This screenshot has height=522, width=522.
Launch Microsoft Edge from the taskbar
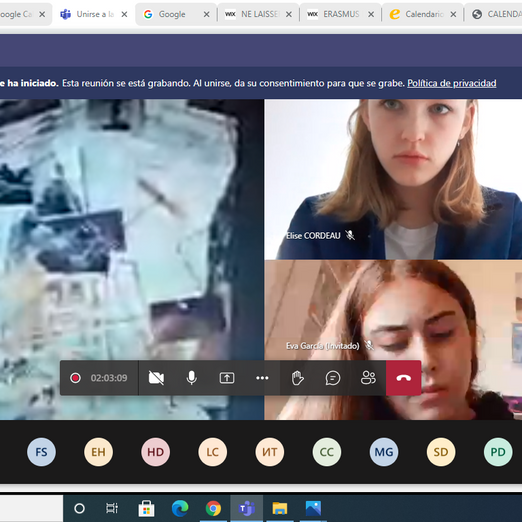(x=180, y=508)
